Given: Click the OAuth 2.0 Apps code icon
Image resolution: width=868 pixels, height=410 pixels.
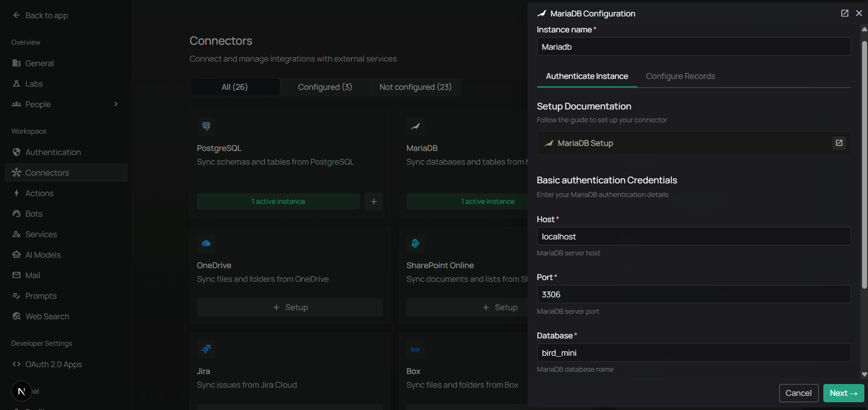Looking at the screenshot, I should (x=16, y=364).
